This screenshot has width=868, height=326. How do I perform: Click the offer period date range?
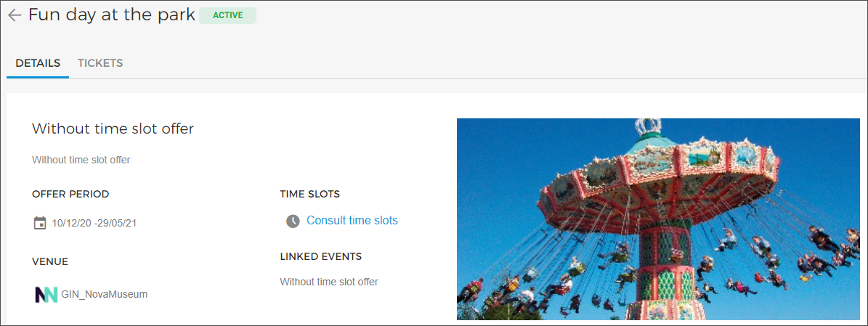[x=94, y=224]
